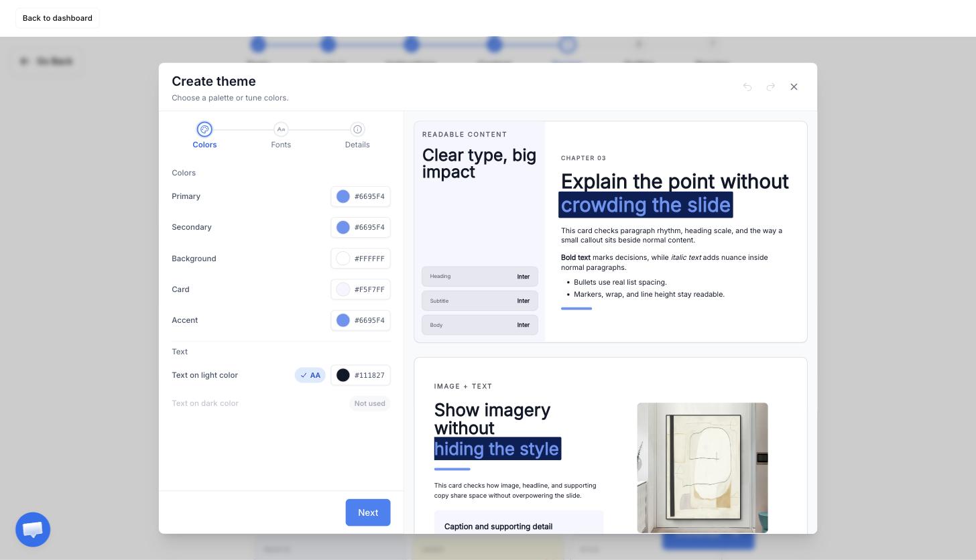Screen dimensions: 976x560
Task: Click the AA contrast check badge
Action: tap(310, 375)
